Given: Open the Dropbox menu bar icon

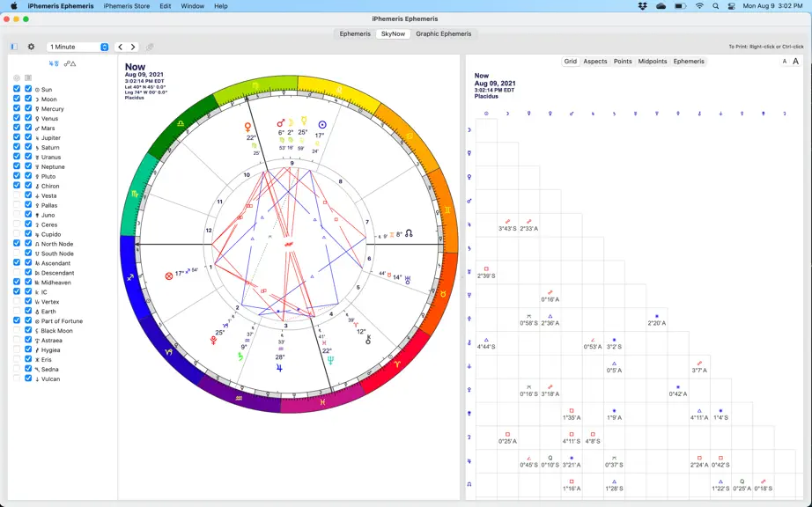Looking at the screenshot, I should [x=643, y=6].
